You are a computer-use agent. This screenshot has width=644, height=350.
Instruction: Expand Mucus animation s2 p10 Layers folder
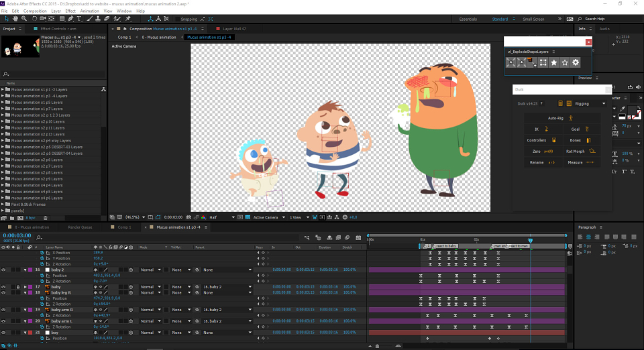[x=3, y=121]
